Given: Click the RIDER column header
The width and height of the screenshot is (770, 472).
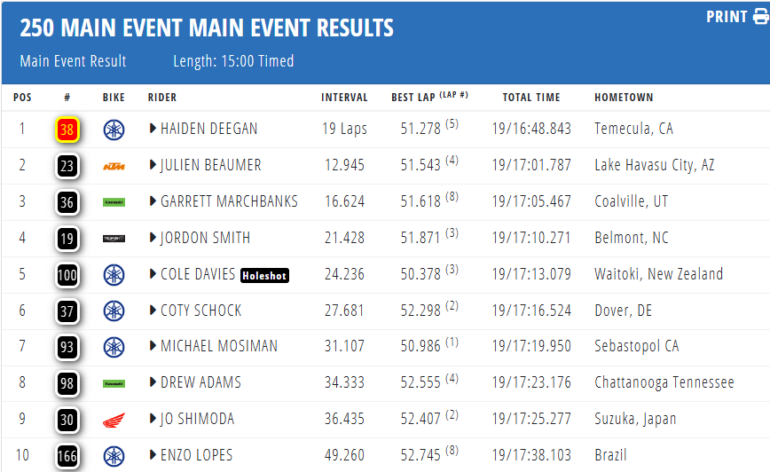Looking at the screenshot, I should tap(162, 97).
